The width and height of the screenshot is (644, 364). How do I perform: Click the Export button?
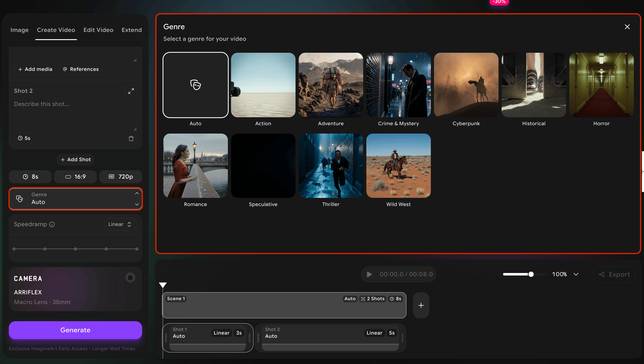(614, 274)
